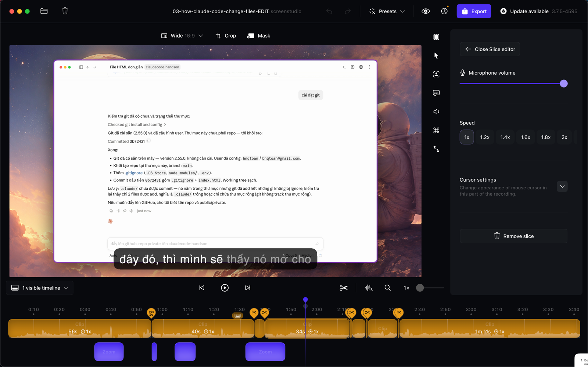Click the audio waveform search icon
Screen dimensions: 588x367
click(369, 288)
